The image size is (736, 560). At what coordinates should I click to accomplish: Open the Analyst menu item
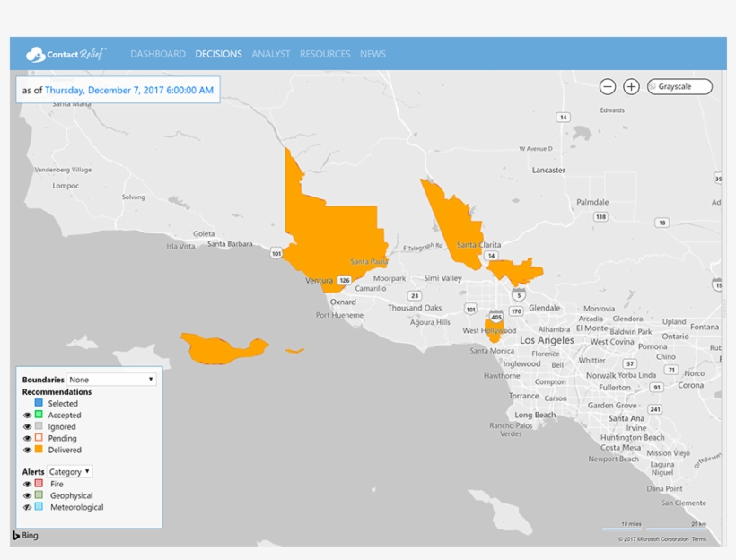pyautogui.click(x=270, y=54)
